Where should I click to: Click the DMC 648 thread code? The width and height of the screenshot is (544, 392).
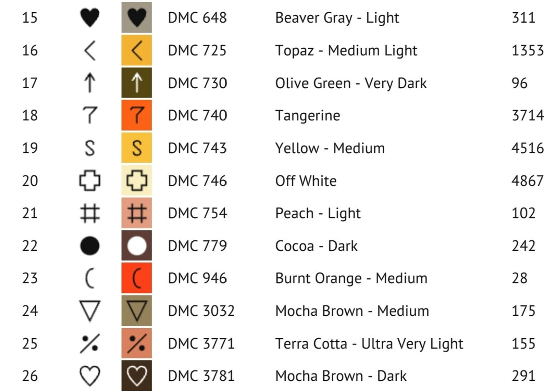pyautogui.click(x=197, y=17)
